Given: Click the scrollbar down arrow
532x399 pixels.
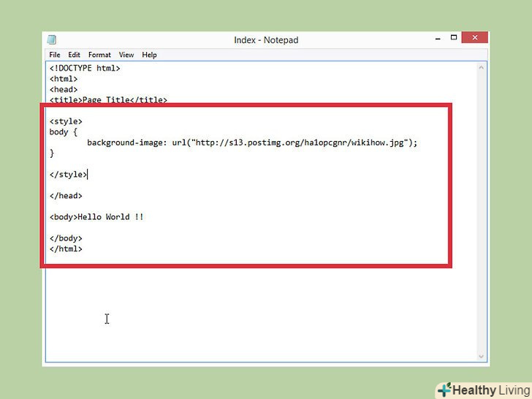Looking at the screenshot, I should (481, 357).
